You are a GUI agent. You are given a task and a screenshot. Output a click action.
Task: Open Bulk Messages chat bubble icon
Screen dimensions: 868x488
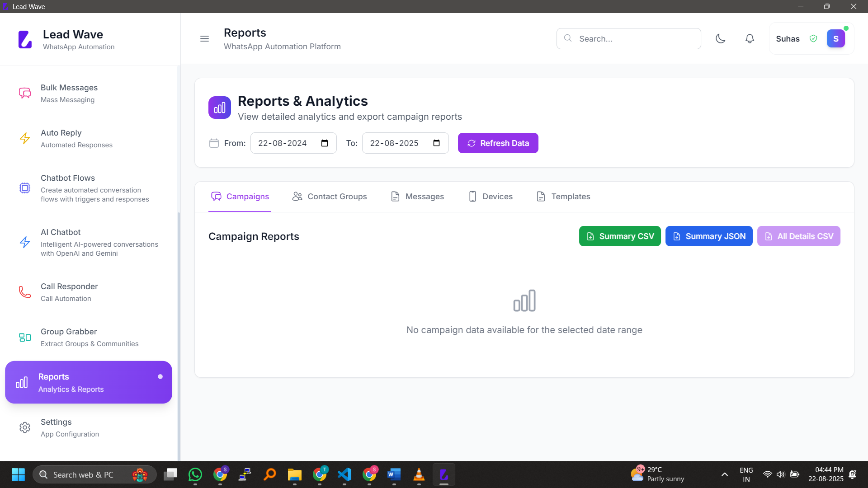(25, 93)
